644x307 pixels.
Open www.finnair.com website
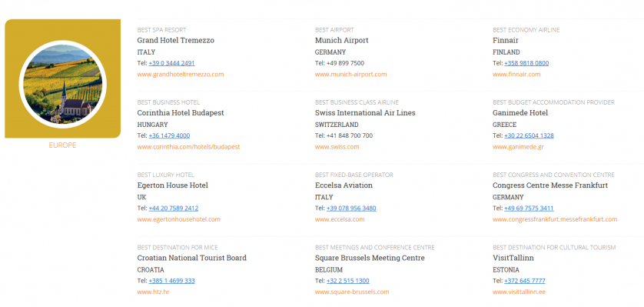516,75
